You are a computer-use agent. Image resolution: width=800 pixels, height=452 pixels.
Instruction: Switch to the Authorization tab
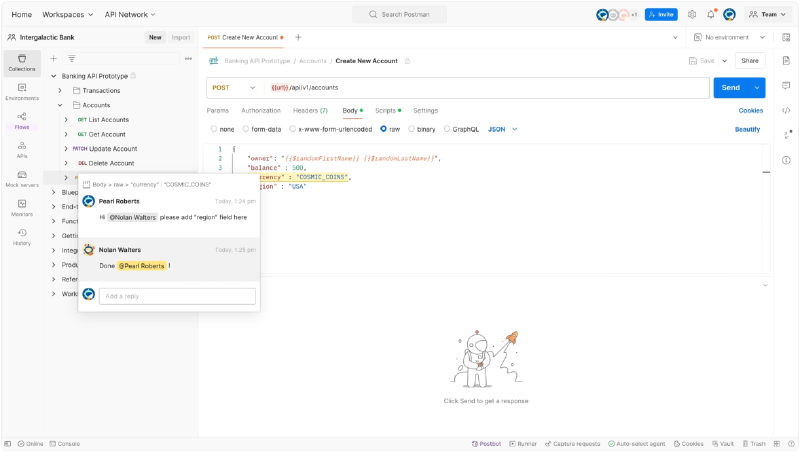point(261,110)
